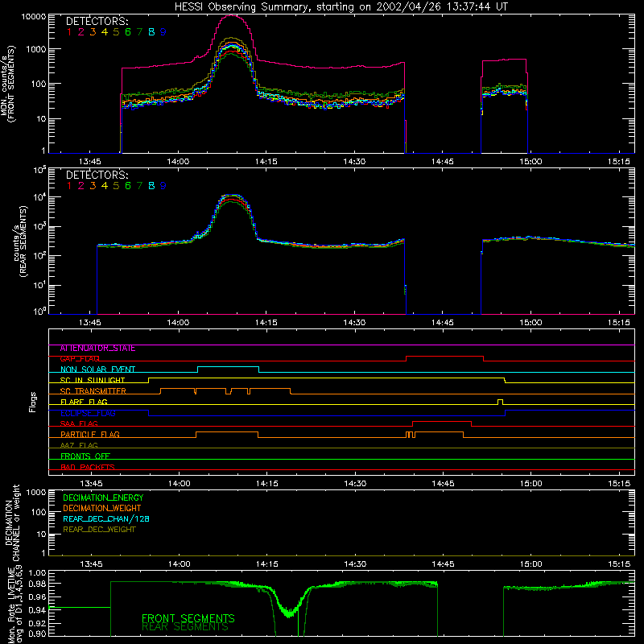The image size is (644, 644).
Task: Click the decimation channel or weight y-axis title
Action: pyautogui.click(x=12, y=522)
